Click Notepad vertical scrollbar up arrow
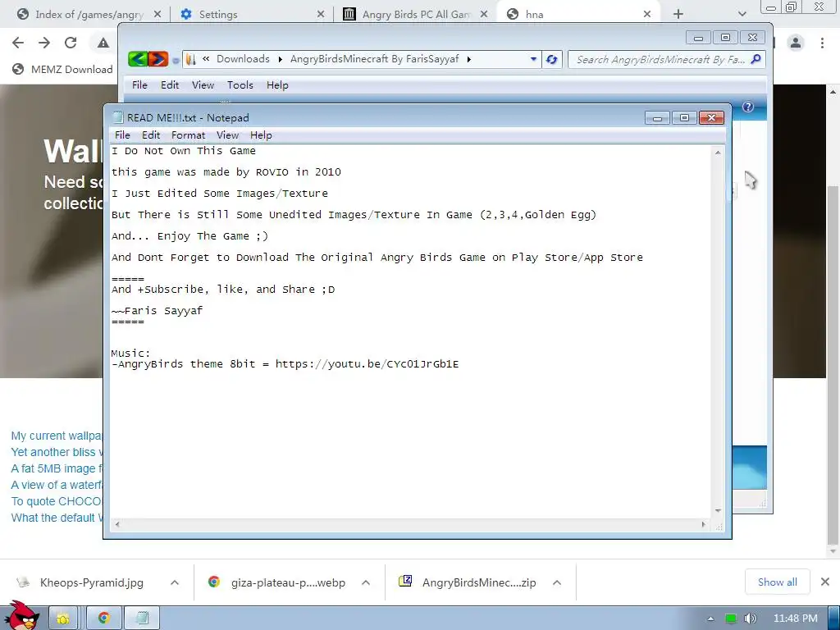Image resolution: width=840 pixels, height=630 pixels. [x=718, y=153]
